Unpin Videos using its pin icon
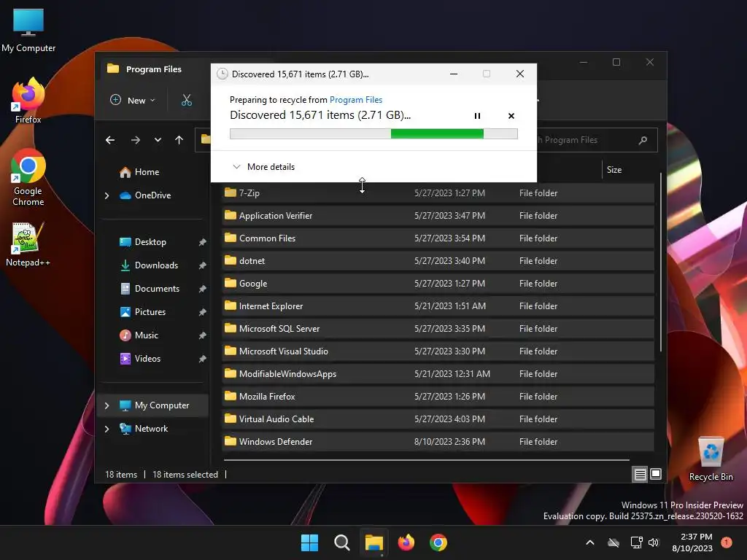The image size is (747, 560). click(203, 359)
